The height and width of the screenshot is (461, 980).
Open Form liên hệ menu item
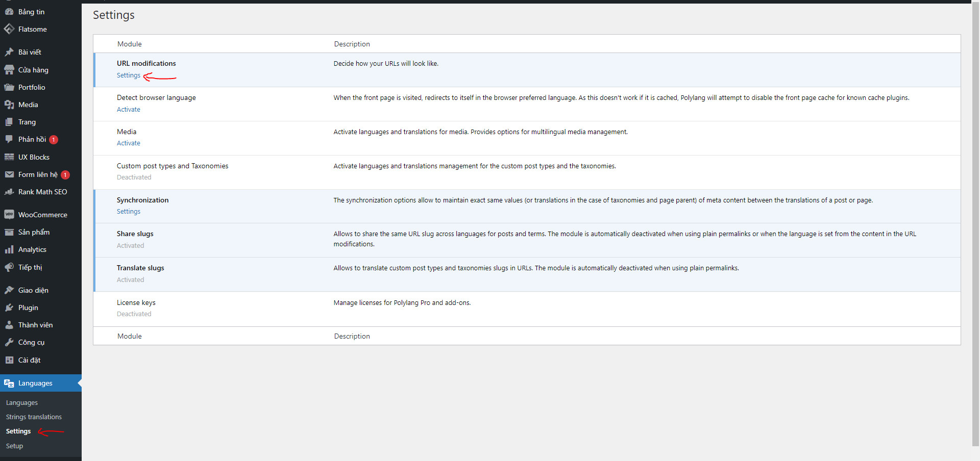pyautogui.click(x=38, y=174)
